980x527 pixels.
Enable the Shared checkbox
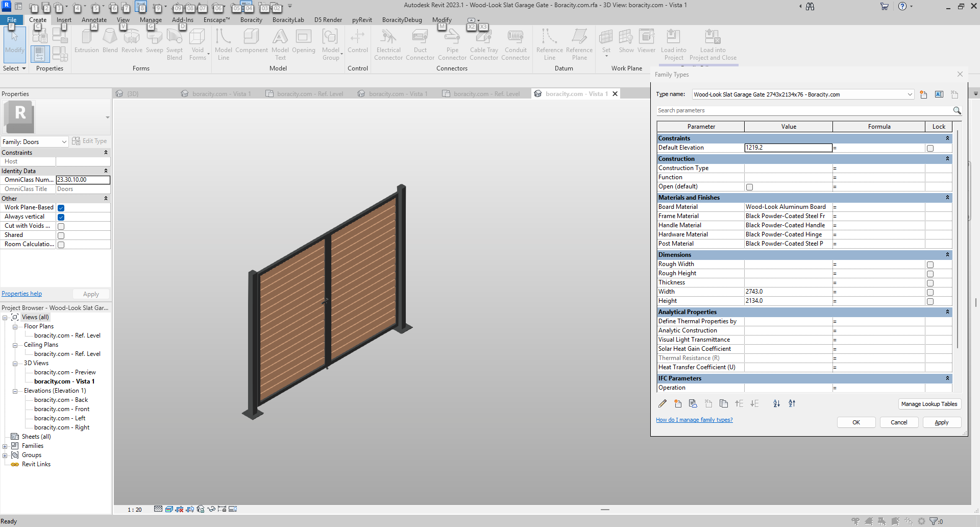[61, 235]
